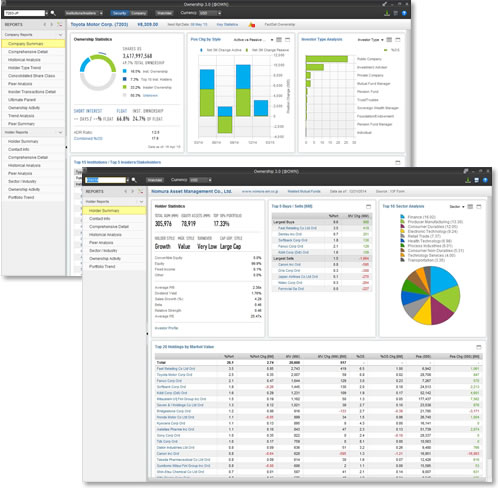
Task: Go back arrow in front window REPORTS header
Action: (x=126, y=191)
